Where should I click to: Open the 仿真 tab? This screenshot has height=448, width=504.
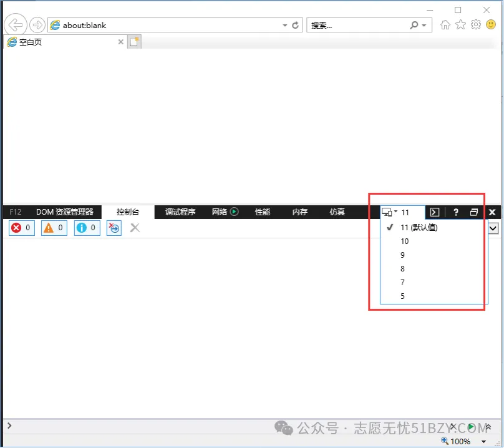pos(337,212)
